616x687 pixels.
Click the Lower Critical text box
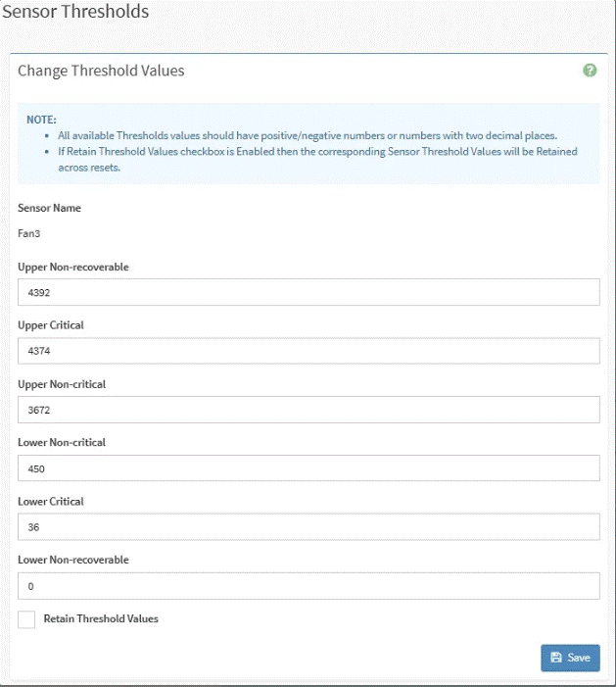coord(308,527)
